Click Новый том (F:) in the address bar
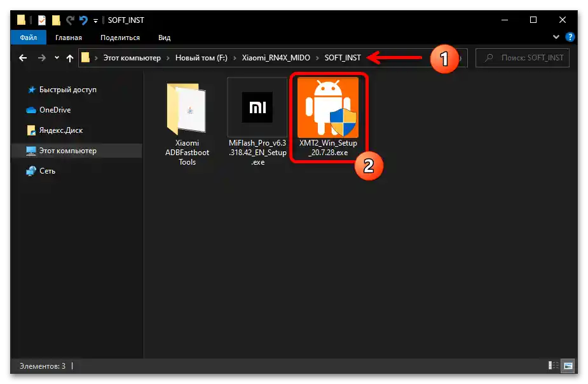This screenshot has width=588, height=384. click(x=202, y=58)
